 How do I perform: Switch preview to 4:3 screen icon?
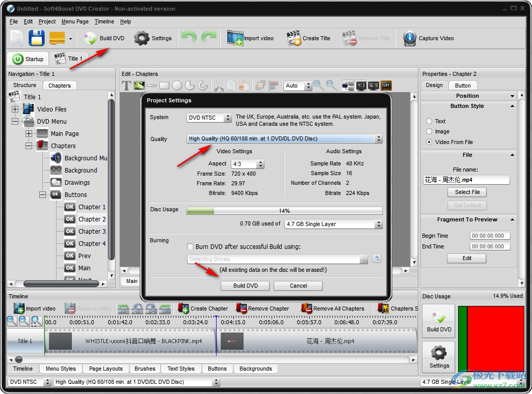[361, 86]
